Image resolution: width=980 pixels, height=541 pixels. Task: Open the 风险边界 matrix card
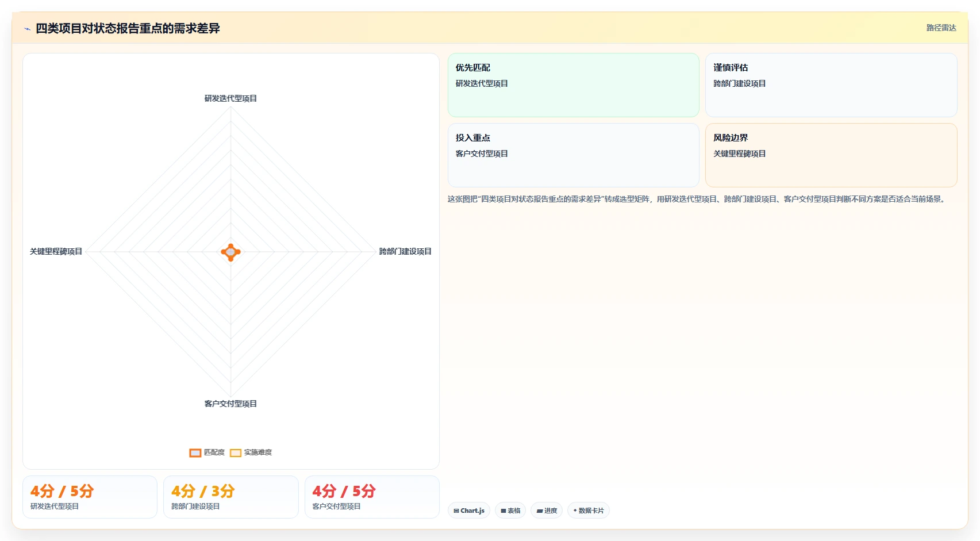pos(831,155)
